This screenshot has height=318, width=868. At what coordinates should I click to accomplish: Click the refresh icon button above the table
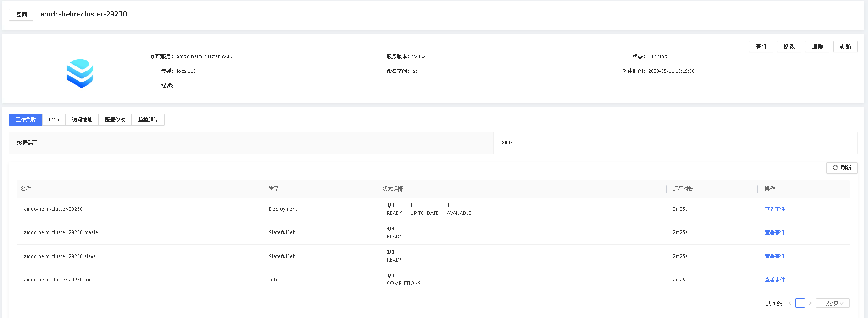[x=842, y=168]
